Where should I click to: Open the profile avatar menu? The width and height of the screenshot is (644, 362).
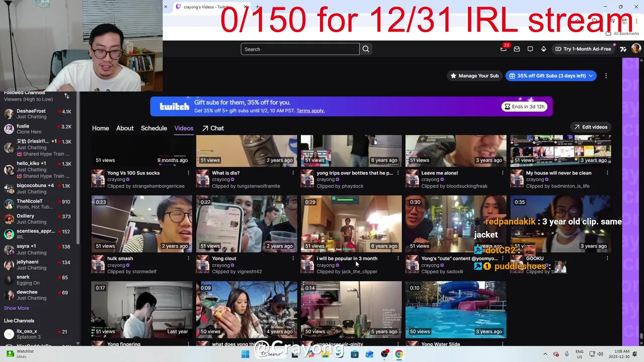636,48
